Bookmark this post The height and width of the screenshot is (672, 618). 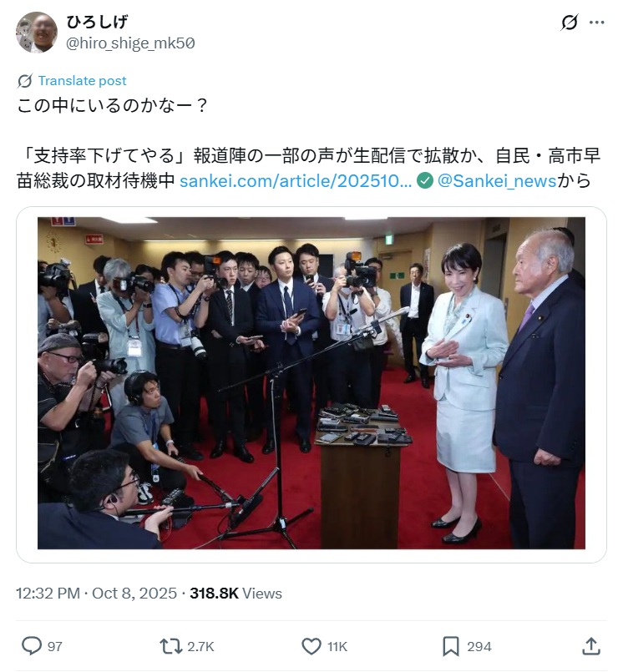(x=451, y=646)
